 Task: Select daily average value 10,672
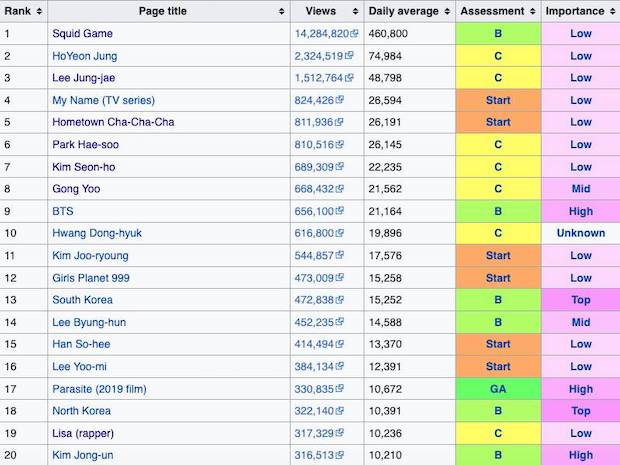pyautogui.click(x=385, y=389)
